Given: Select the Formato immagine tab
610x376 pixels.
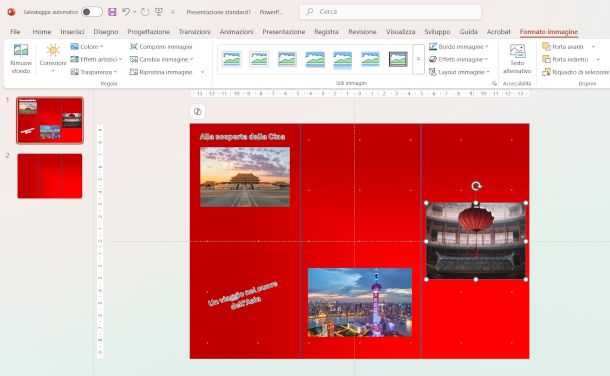Looking at the screenshot, I should pos(549,31).
